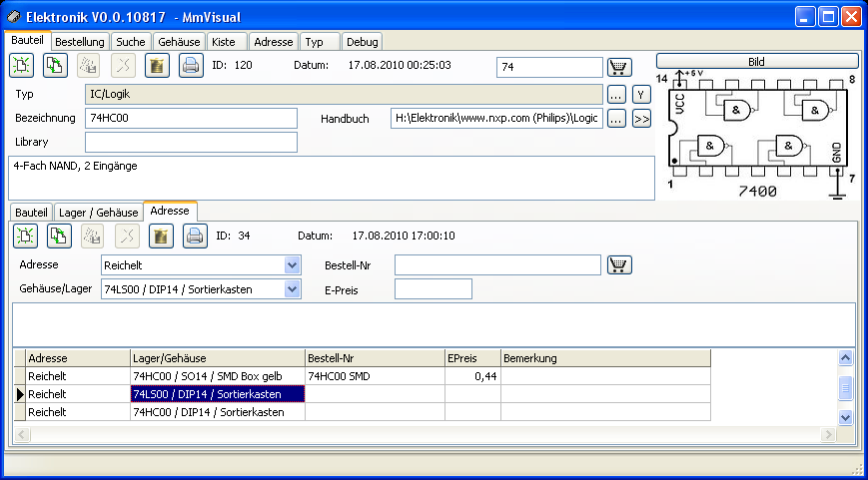
Task: Click the vertical scrollbar thumb of table
Action: coord(845,387)
